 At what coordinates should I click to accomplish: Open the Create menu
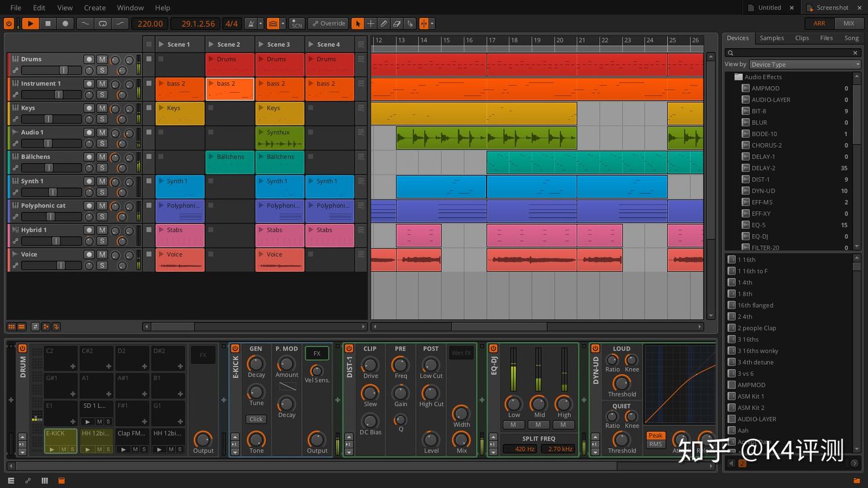pyautogui.click(x=95, y=8)
